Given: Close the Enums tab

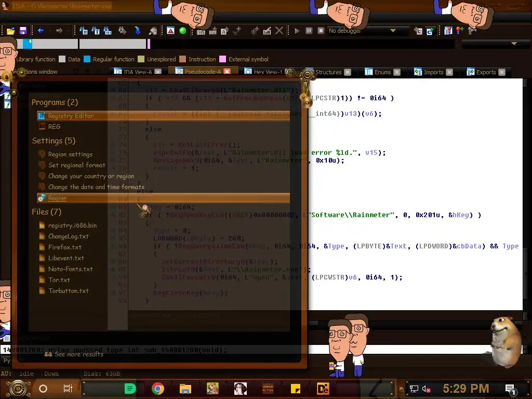Looking at the screenshot, I should (x=396, y=72).
